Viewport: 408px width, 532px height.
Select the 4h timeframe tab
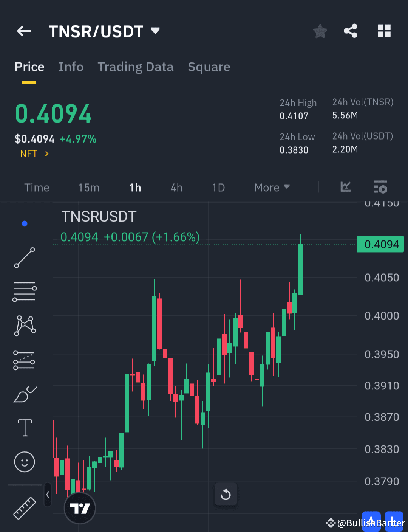tap(176, 187)
